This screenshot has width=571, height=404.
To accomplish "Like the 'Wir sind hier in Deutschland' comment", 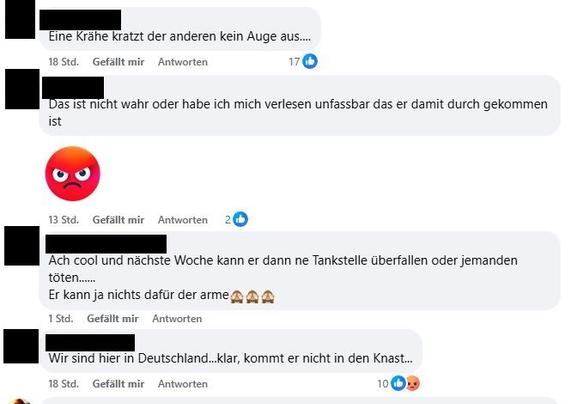I will [x=118, y=384].
